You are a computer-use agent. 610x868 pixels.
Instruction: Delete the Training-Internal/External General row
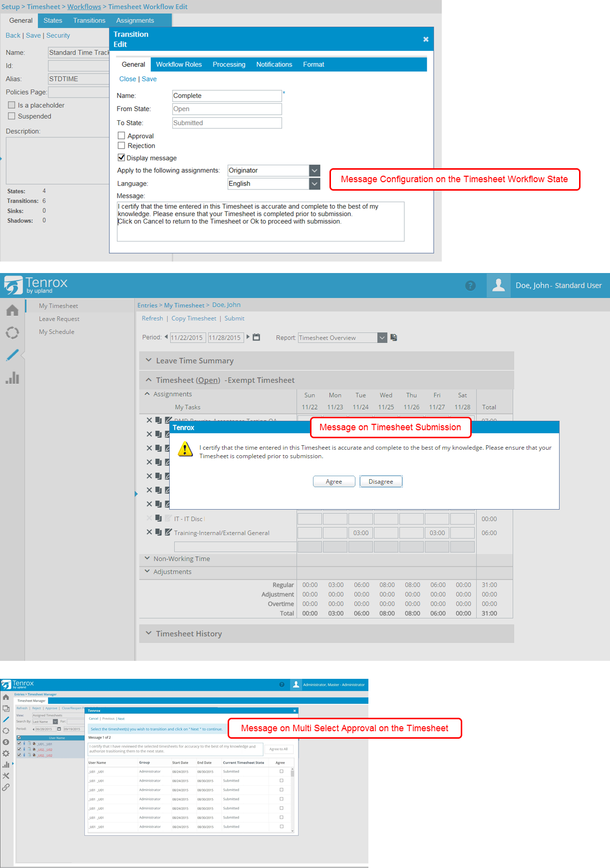[149, 532]
